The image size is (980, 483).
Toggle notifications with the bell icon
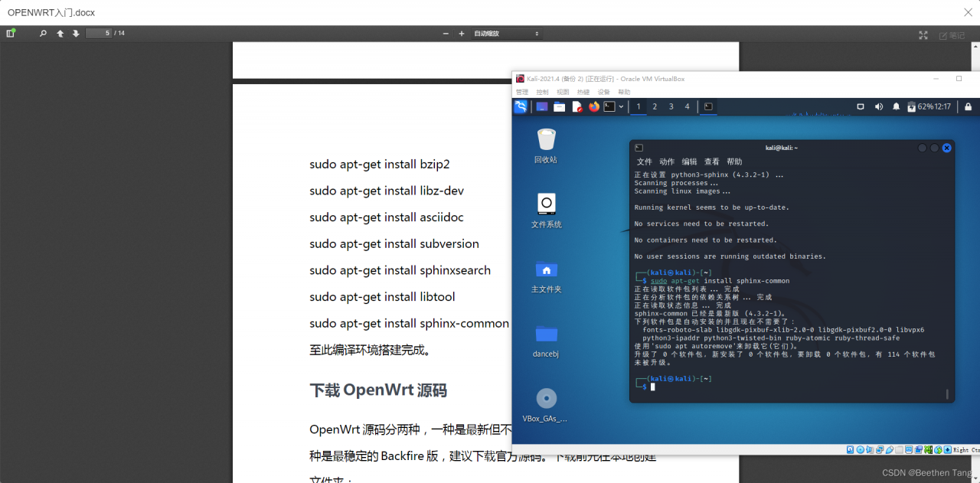click(x=896, y=106)
